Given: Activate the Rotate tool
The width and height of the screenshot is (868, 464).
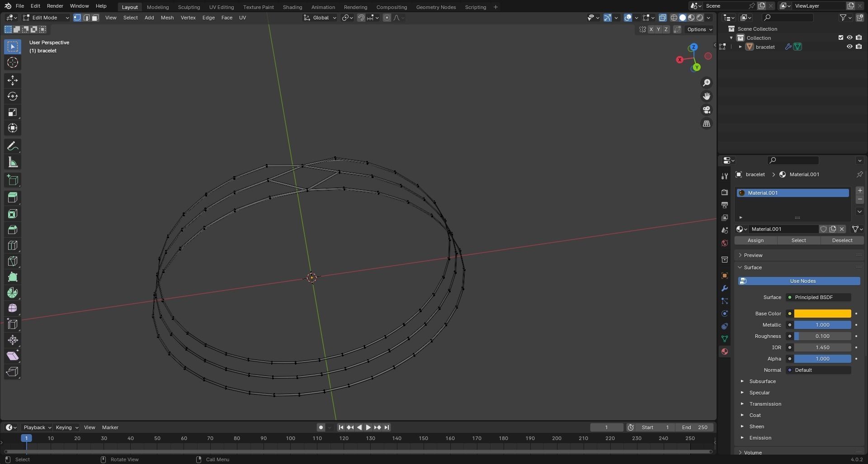Looking at the screenshot, I should click(x=12, y=96).
